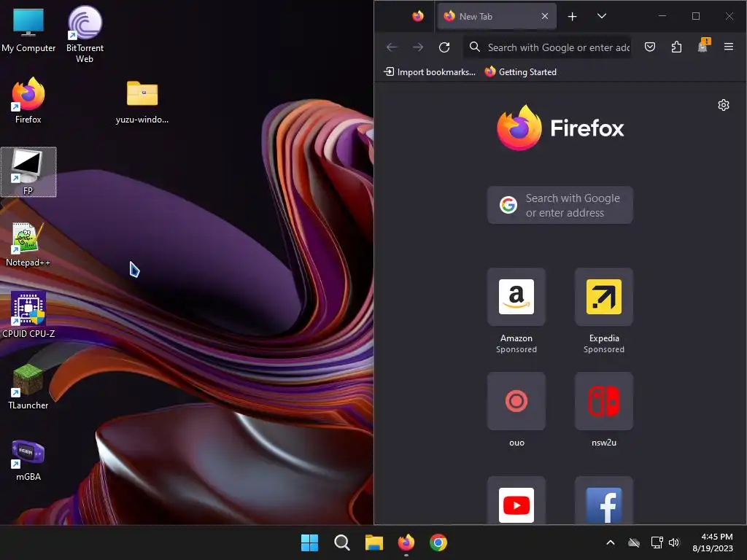Launch Google Chrome from taskbar
Viewport: 747px width, 560px height.
438,542
